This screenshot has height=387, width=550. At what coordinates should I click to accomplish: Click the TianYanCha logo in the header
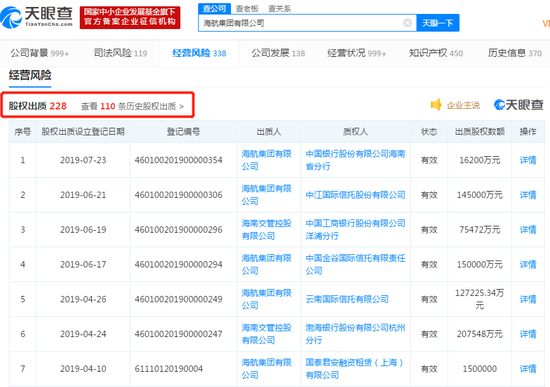coord(36,17)
